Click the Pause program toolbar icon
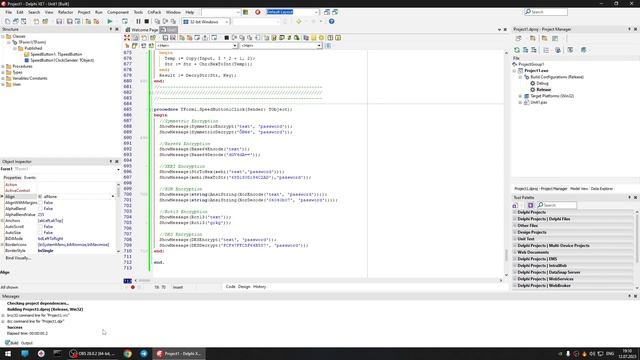This screenshot has height=360, width=640. point(138,21)
